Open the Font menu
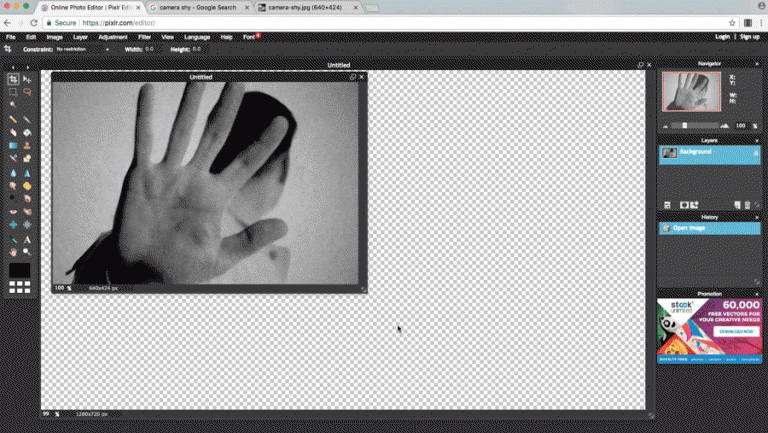The height and width of the screenshot is (433, 768). coord(249,37)
